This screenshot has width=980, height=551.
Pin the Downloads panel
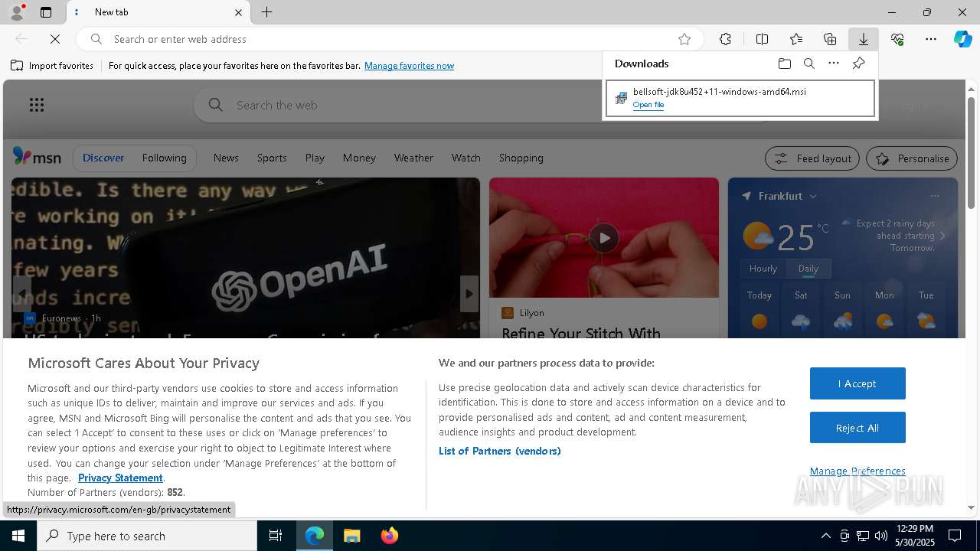pyautogui.click(x=859, y=64)
